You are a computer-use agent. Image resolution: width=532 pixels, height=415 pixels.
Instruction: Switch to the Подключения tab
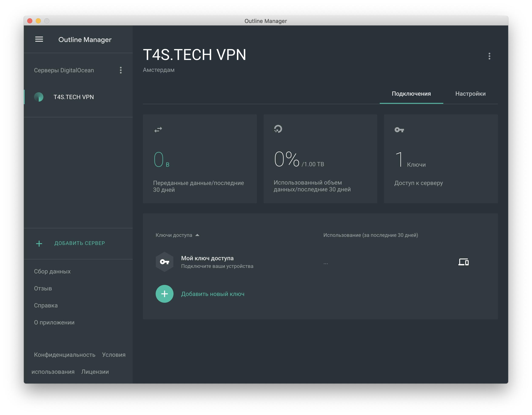click(411, 94)
